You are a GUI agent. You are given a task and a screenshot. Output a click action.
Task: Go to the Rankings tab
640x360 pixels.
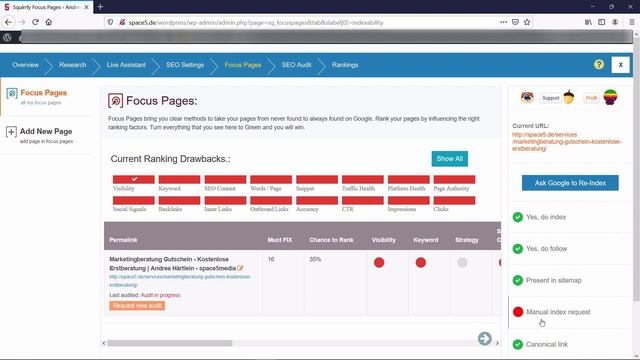[345, 65]
